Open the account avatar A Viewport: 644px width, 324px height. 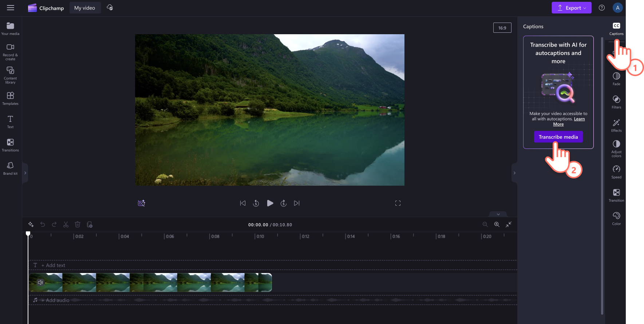pyautogui.click(x=617, y=8)
